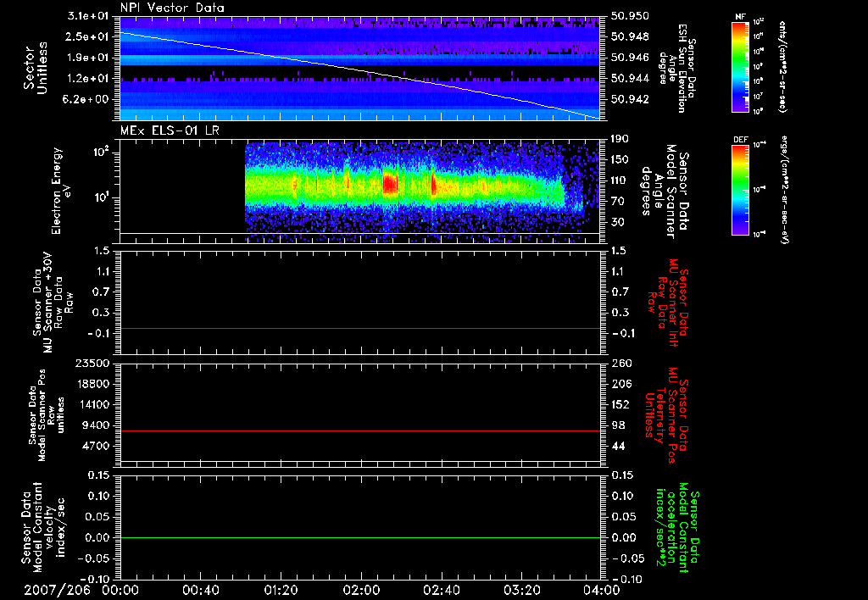Click the 01:20 time tick label

(x=281, y=590)
